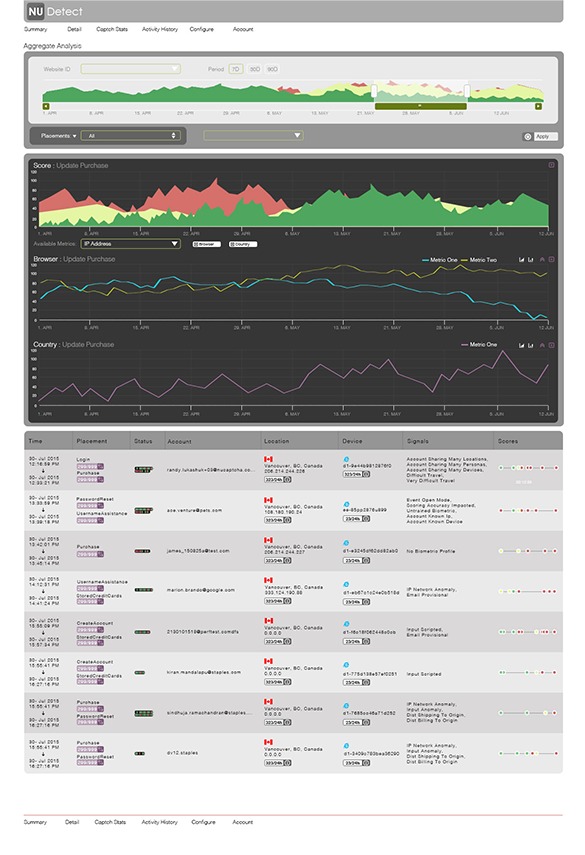Go to Captch Stats in top navigation
The height and width of the screenshot is (855, 585).
click(x=112, y=29)
